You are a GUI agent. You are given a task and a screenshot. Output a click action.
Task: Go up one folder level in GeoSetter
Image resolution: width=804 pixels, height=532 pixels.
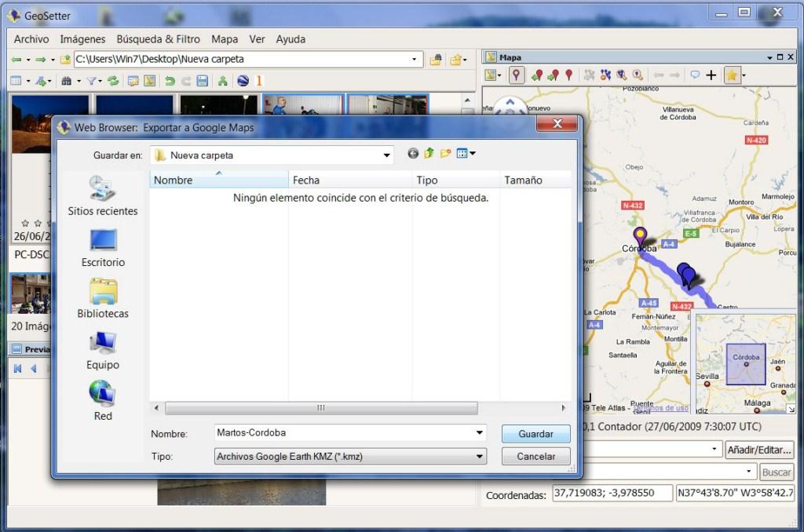click(x=65, y=60)
